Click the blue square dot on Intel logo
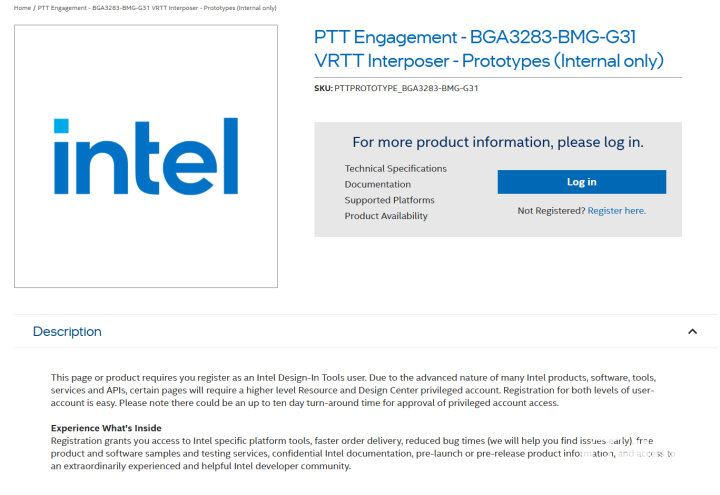 click(x=61, y=127)
